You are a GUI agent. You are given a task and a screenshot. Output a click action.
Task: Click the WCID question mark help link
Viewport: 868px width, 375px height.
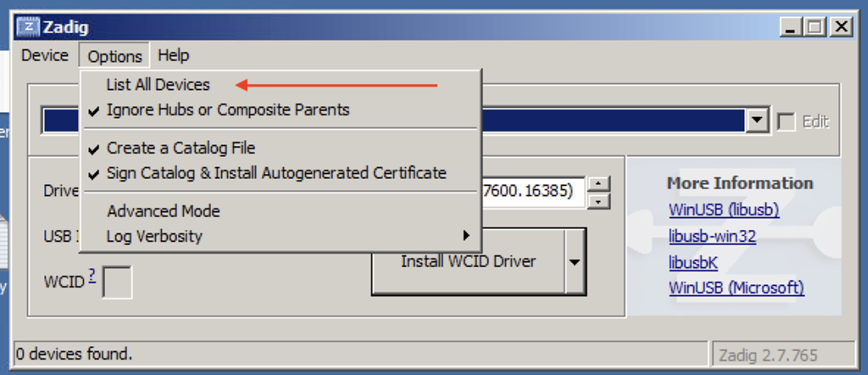click(x=92, y=276)
